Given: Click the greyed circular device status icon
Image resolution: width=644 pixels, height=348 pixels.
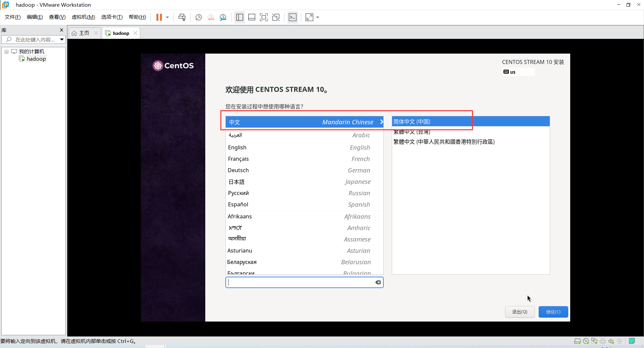Looking at the screenshot, I should 620,341.
